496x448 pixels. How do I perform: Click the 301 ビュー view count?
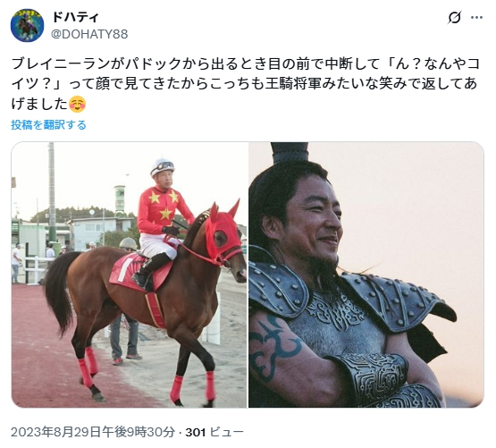[x=214, y=432]
